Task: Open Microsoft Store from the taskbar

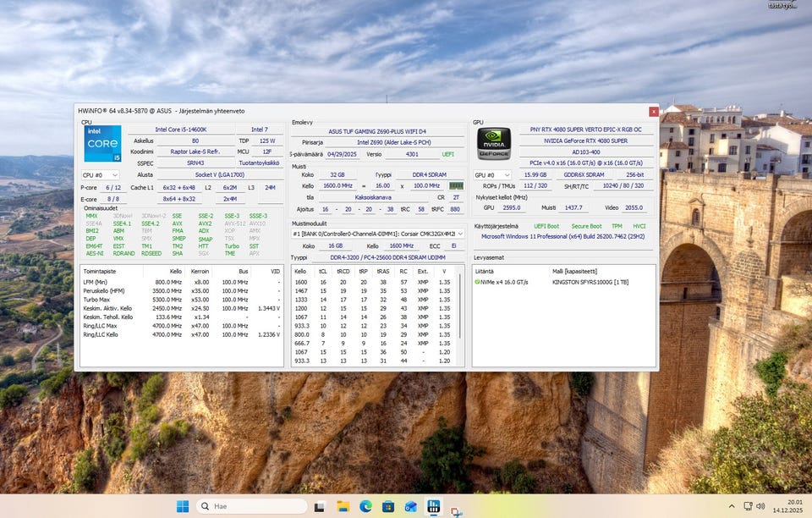Action: [388, 506]
